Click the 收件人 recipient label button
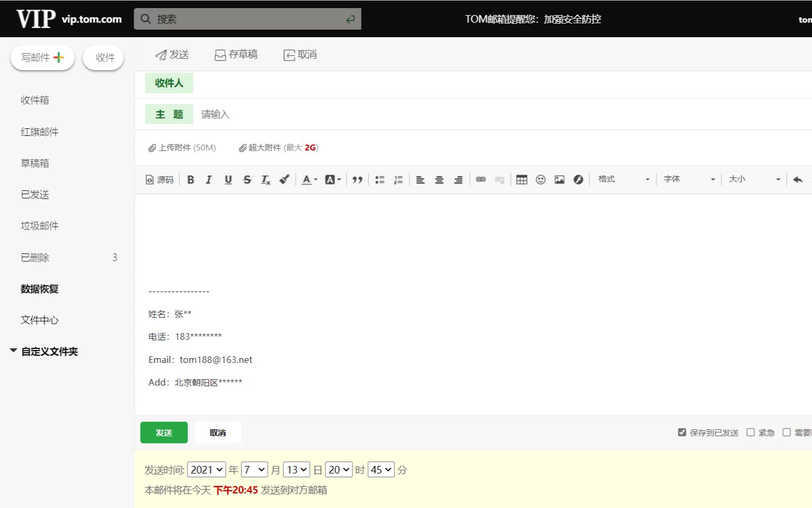 coord(169,83)
